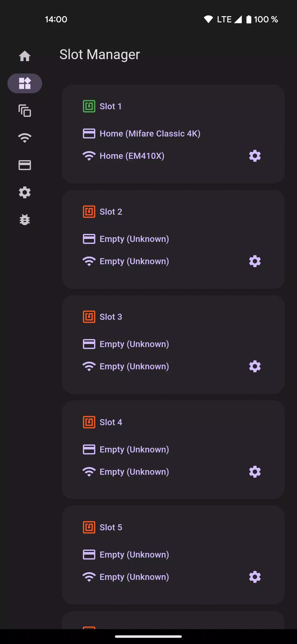297x644 pixels.
Task: Select the Slot Manager icon in sidebar
Action: point(25,83)
